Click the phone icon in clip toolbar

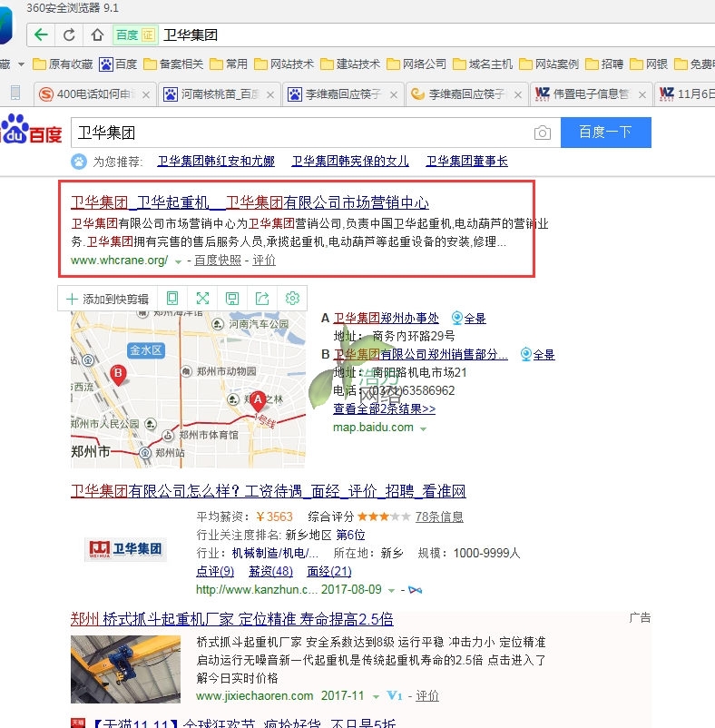(172, 299)
